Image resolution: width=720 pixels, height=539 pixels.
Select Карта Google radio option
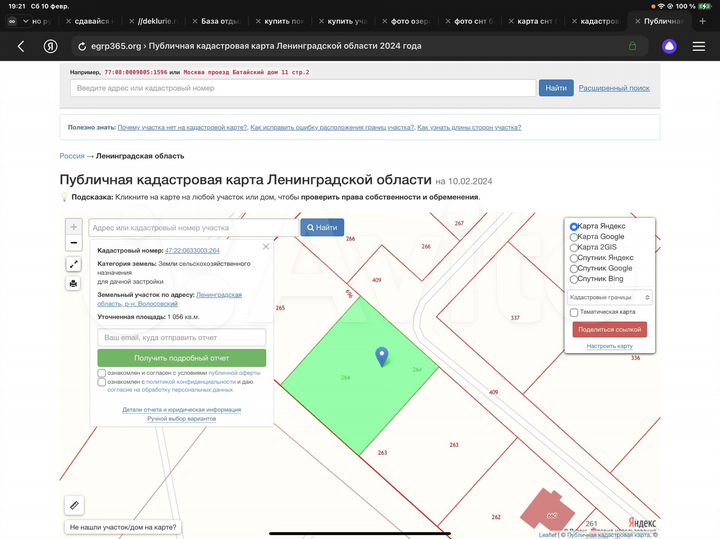pos(574,237)
